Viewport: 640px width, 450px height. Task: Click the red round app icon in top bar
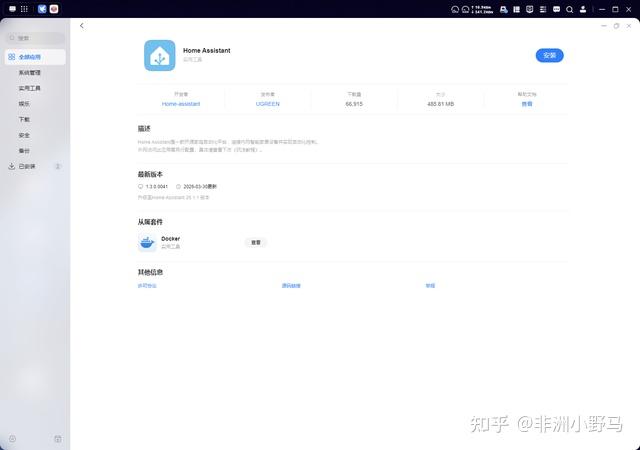click(54, 9)
